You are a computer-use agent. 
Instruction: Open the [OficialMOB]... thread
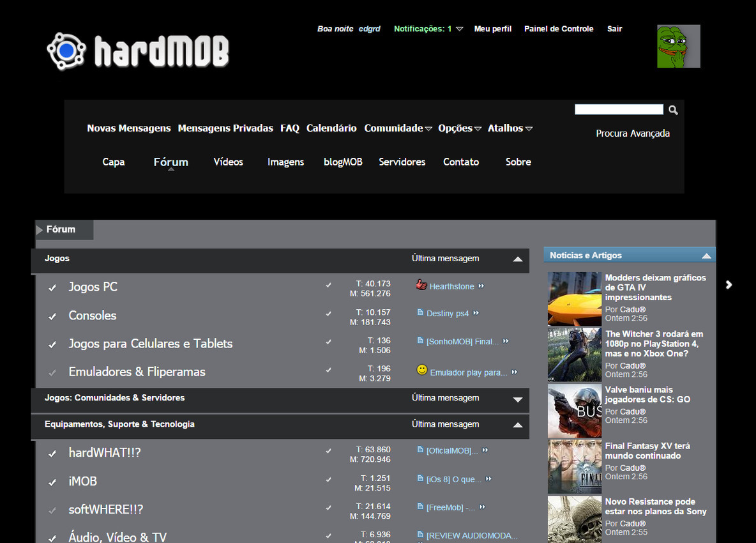pos(452,450)
